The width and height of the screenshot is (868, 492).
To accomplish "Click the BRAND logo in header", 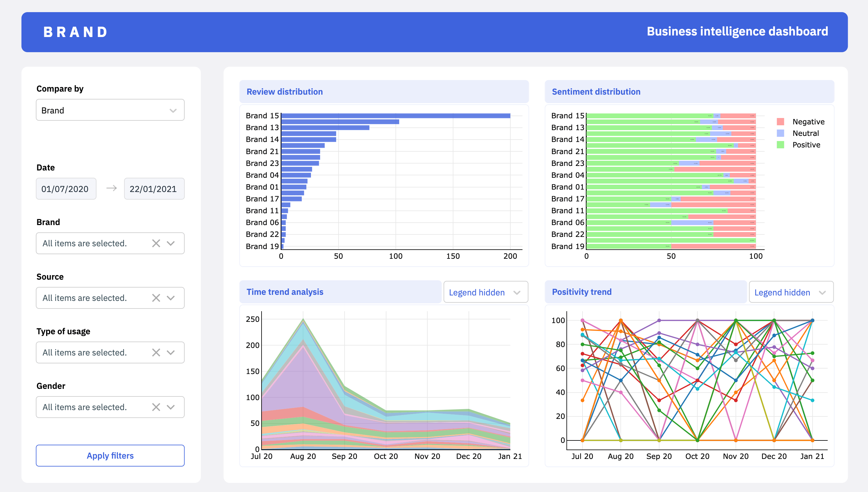I will pos(75,32).
